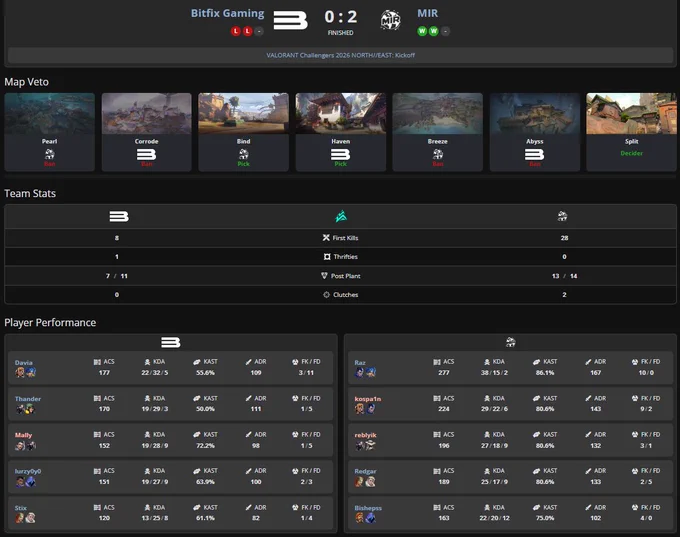Click Raz's ACS value 277
680x537 pixels.
point(444,373)
